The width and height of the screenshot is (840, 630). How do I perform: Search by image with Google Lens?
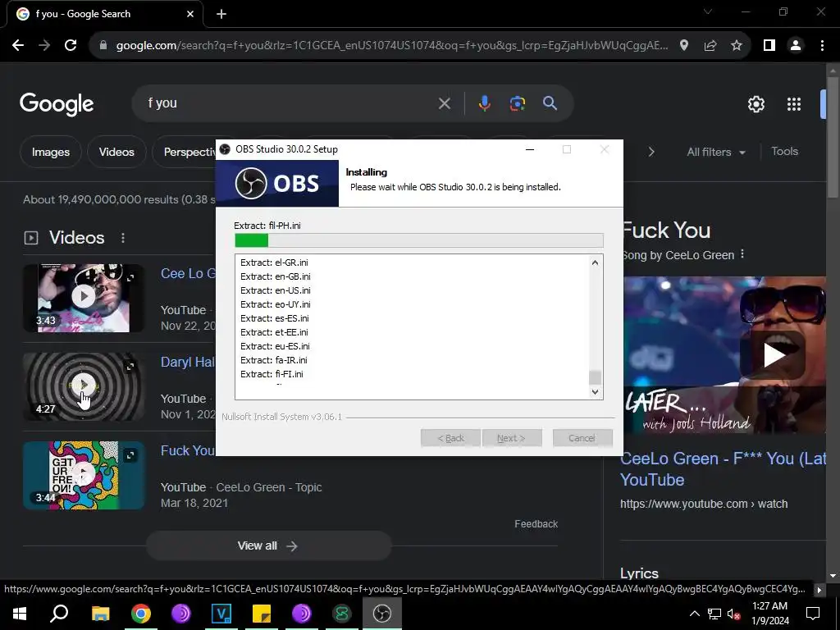click(x=518, y=103)
